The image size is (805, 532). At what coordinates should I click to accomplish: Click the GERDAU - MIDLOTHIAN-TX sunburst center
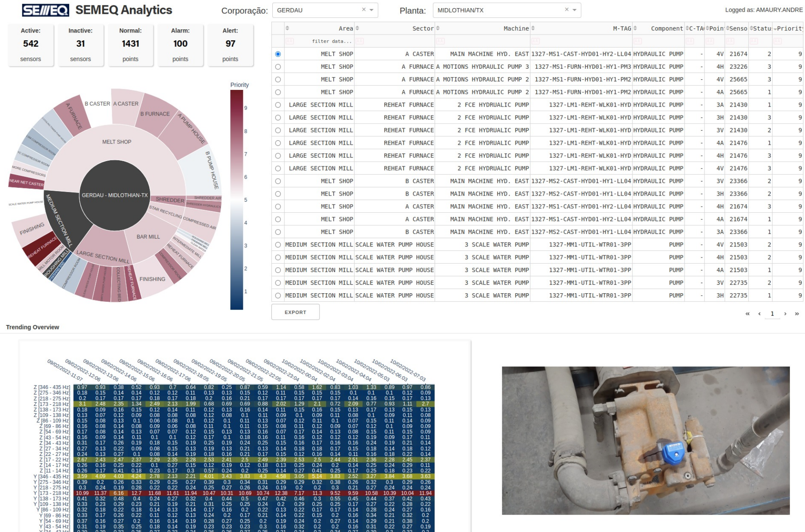[115, 195]
